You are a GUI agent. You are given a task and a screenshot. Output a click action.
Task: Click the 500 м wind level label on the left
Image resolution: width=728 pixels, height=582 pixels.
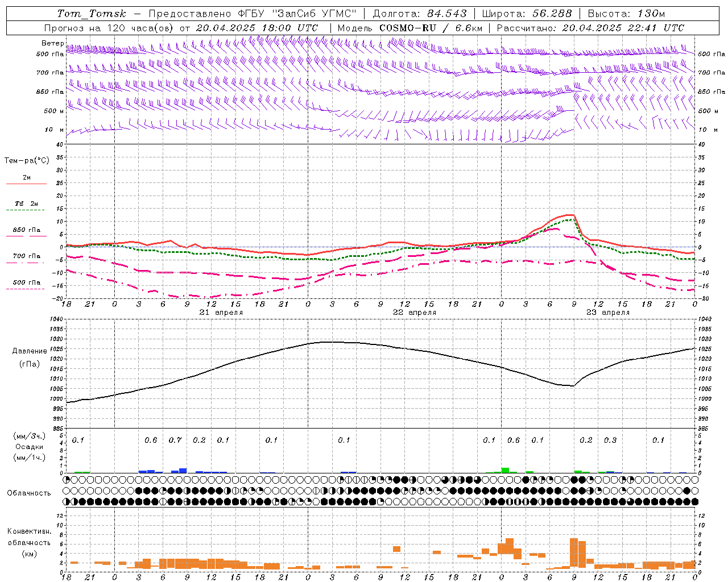(x=55, y=111)
